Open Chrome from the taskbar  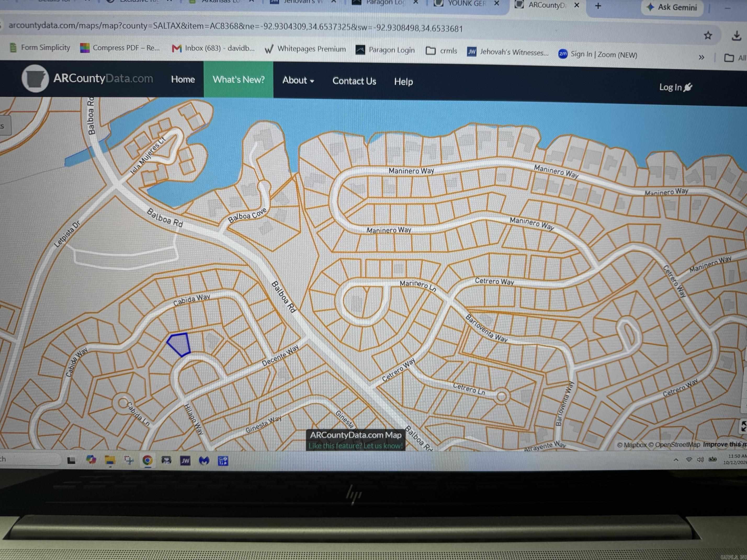click(x=147, y=460)
